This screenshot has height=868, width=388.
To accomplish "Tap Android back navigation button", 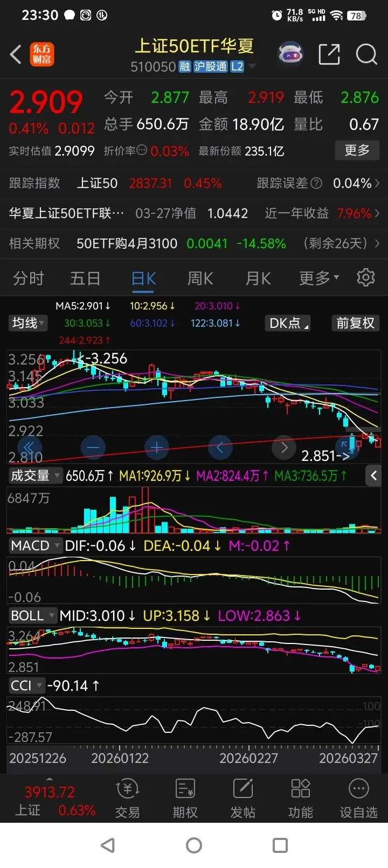I will tap(108, 845).
